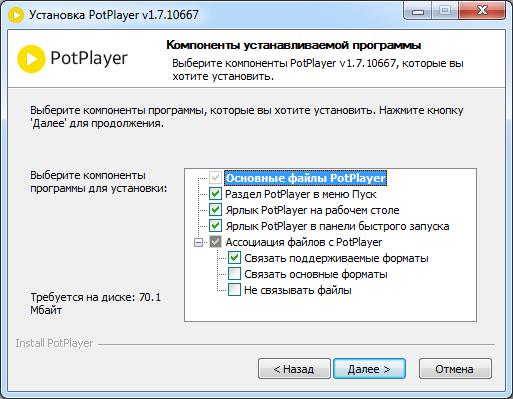The width and height of the screenshot is (513, 399).
Task: Close the installer window
Action: click(482, 12)
